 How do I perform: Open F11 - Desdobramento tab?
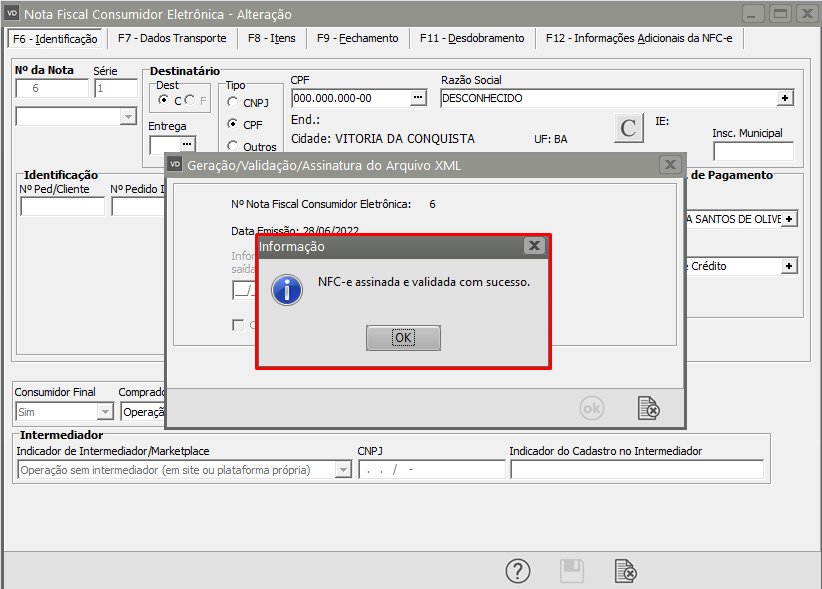pos(472,38)
